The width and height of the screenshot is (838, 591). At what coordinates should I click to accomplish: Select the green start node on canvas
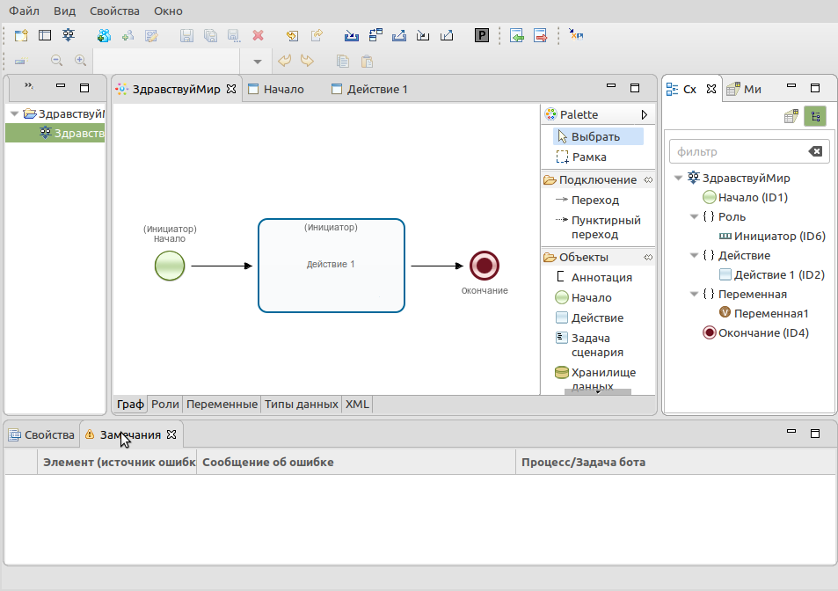pos(170,266)
